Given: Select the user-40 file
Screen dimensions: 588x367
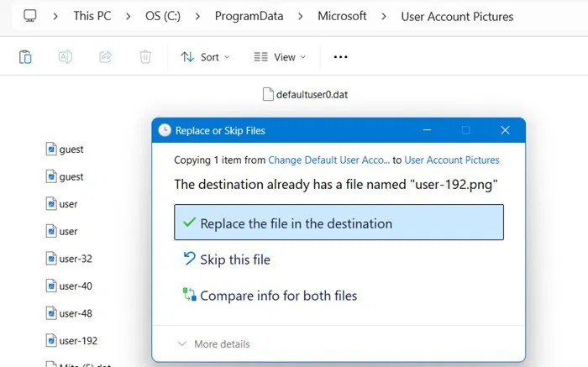Looking at the screenshot, I should tap(69, 286).
